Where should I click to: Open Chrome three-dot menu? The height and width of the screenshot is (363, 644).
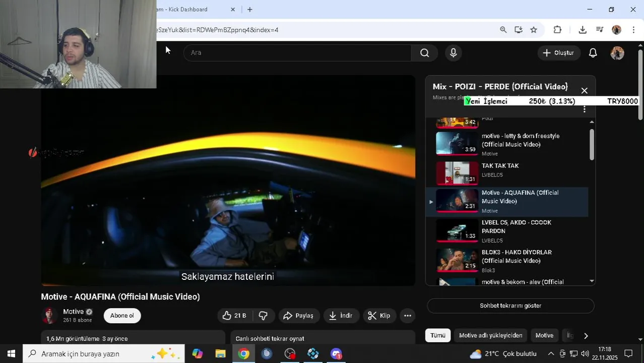point(633,30)
